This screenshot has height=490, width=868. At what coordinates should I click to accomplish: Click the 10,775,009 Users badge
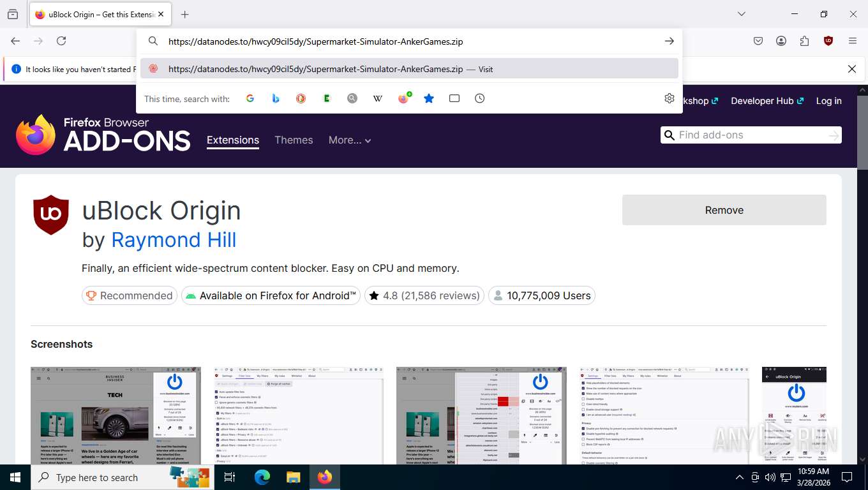coord(542,295)
